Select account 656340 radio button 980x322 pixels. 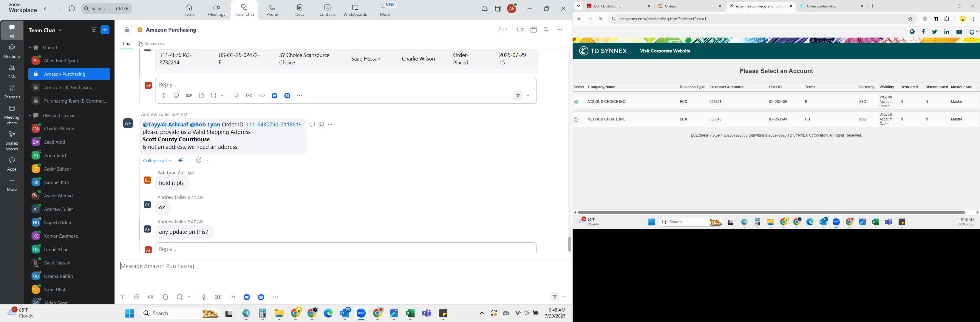[576, 120]
